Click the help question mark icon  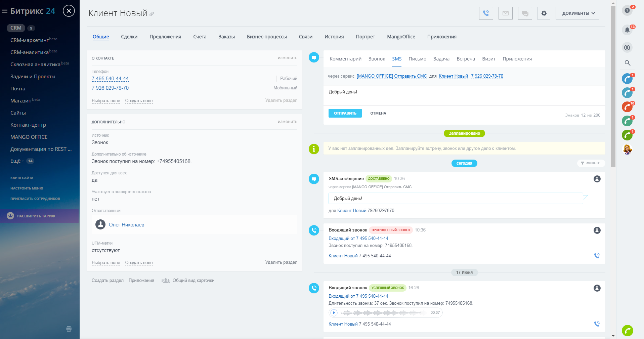coord(627,10)
